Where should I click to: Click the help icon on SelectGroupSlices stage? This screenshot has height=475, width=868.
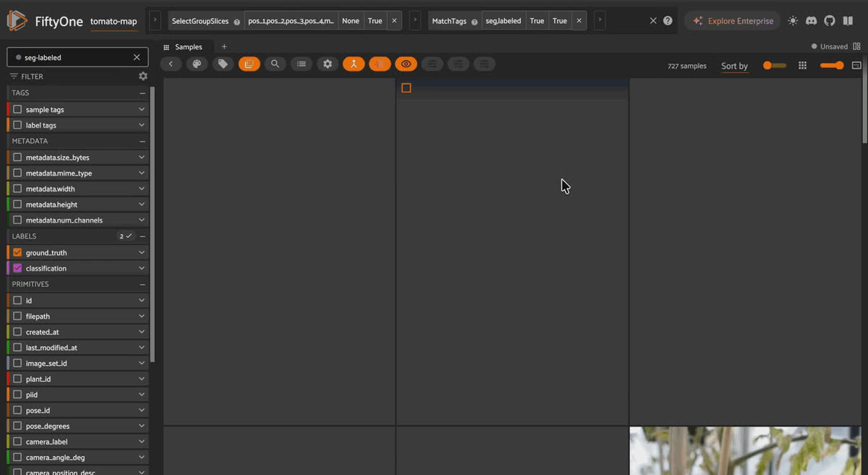(237, 22)
